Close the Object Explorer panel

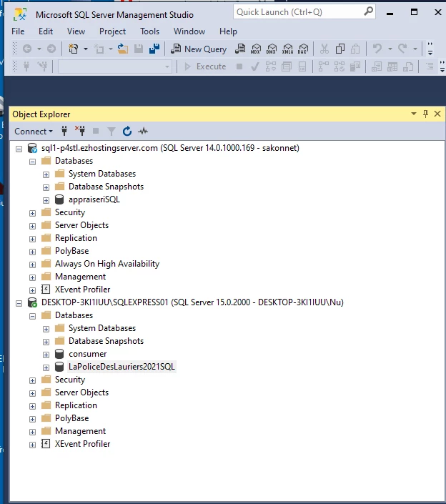pos(437,114)
